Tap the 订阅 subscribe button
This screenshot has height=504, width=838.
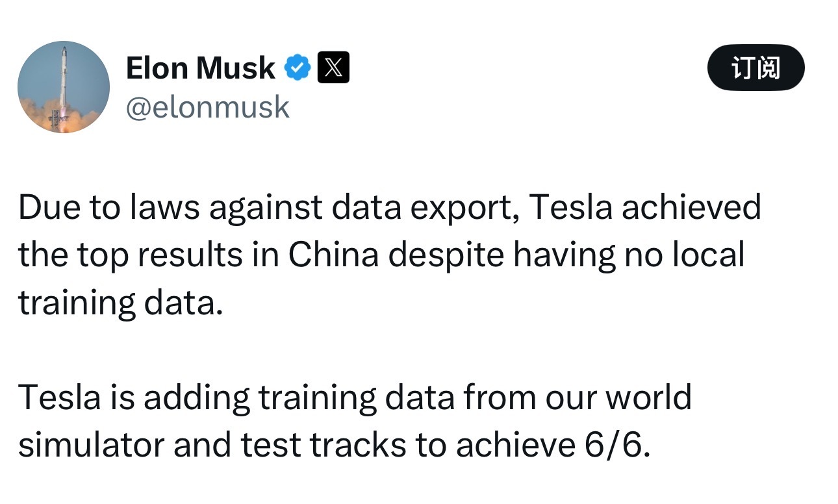tap(755, 68)
